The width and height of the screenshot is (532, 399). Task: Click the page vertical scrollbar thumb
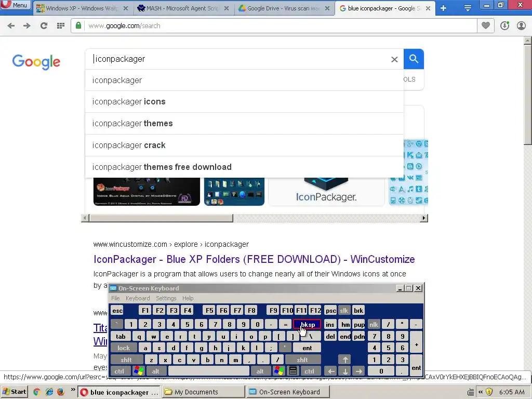(x=527, y=95)
